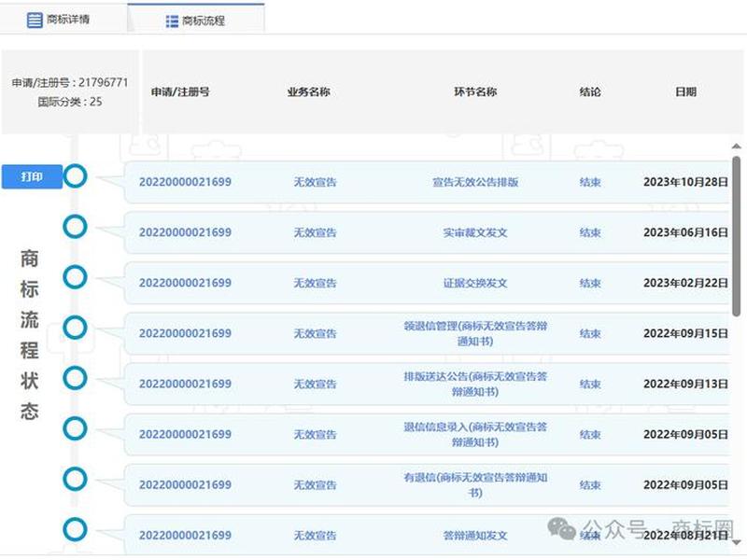Click the 商标流程 tab flow icon
The height and width of the screenshot is (560, 747).
[172, 21]
